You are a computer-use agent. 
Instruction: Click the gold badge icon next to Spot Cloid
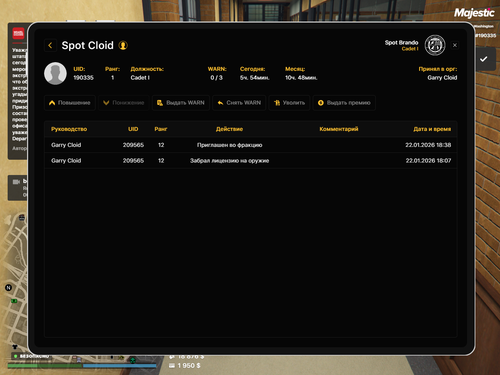pyautogui.click(x=123, y=45)
